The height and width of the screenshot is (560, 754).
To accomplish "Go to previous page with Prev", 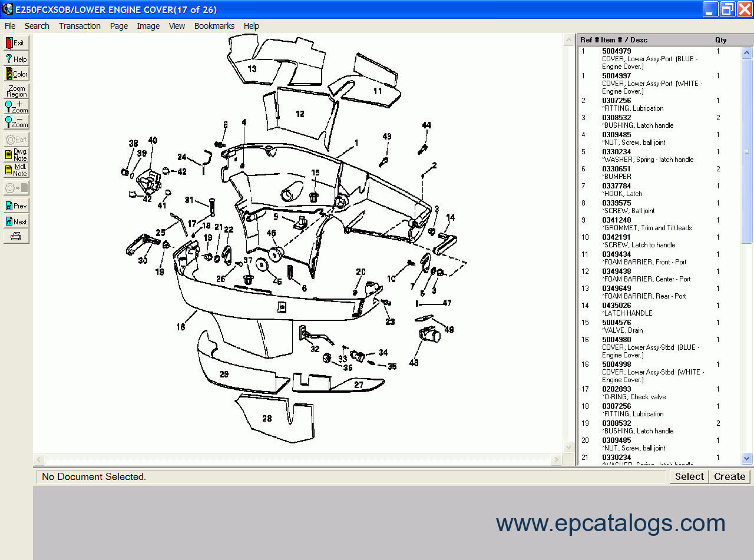I will point(16,206).
